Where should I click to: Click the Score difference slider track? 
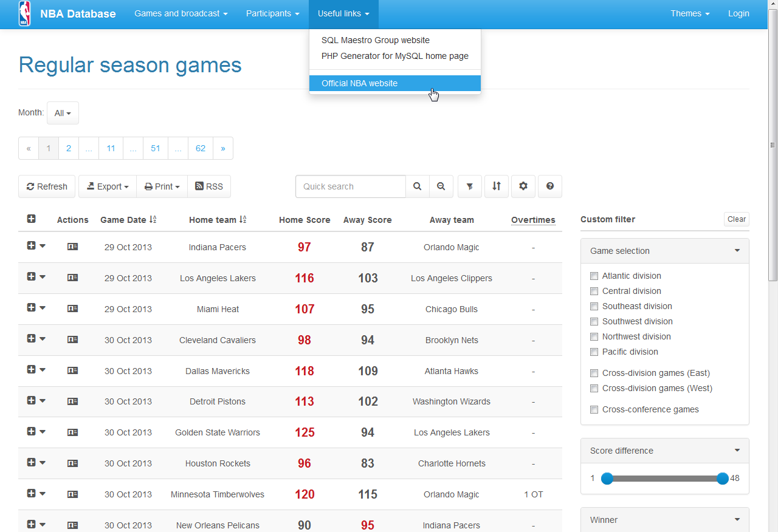tap(665, 479)
